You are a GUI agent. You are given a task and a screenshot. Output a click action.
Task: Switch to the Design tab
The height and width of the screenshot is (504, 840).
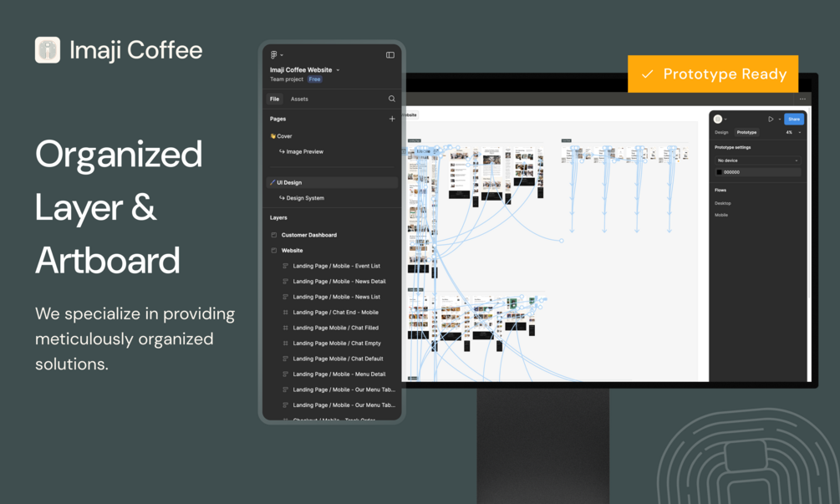coord(721,132)
